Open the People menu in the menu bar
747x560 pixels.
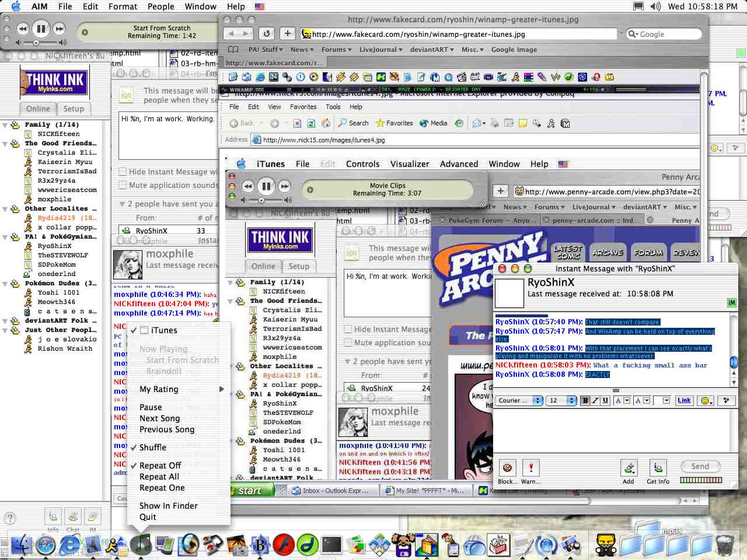tap(160, 6)
